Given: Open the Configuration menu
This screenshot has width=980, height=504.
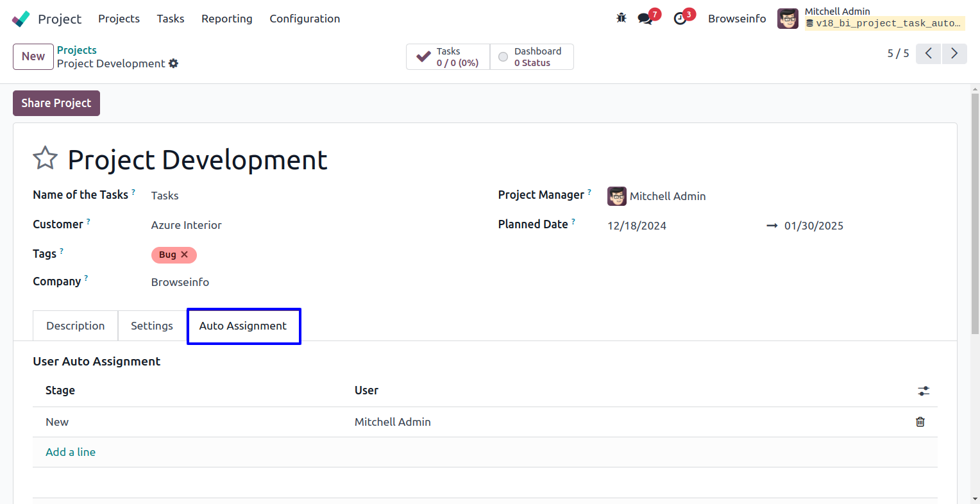Looking at the screenshot, I should click(x=305, y=19).
